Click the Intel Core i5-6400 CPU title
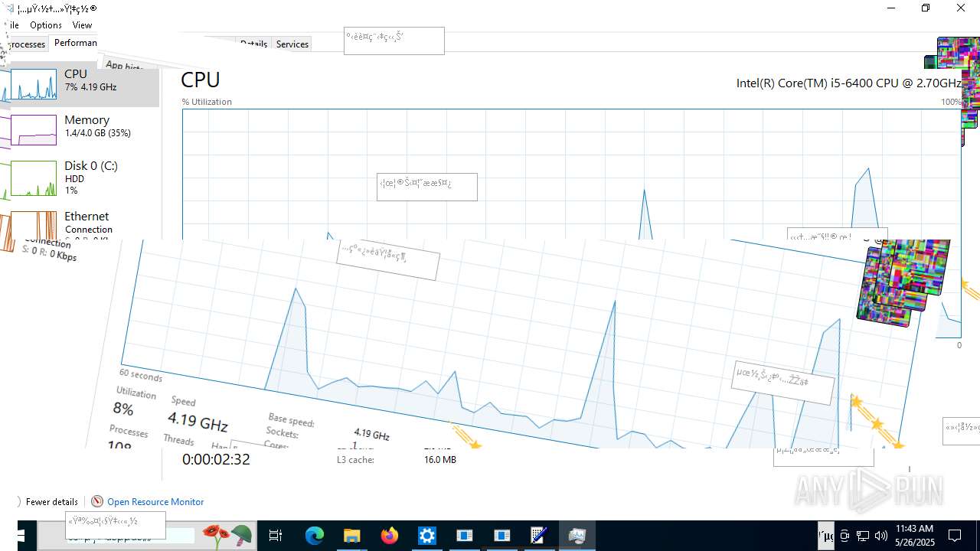The image size is (980, 551). 848,83
